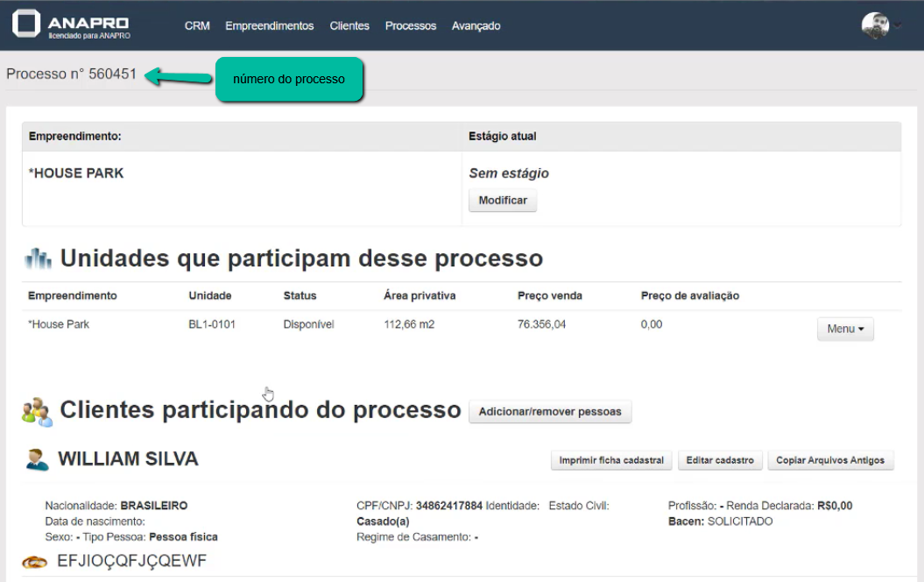Open the CRM menu
Image resolution: width=924 pixels, height=582 pixels.
(x=197, y=26)
